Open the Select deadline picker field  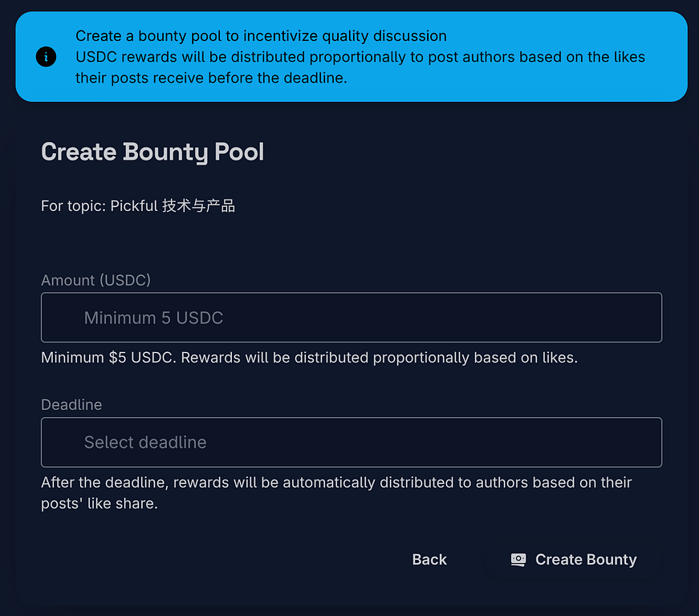click(352, 442)
